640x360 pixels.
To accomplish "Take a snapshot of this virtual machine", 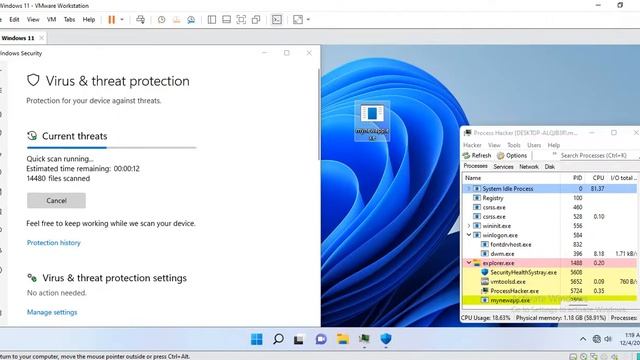I will point(162,20).
